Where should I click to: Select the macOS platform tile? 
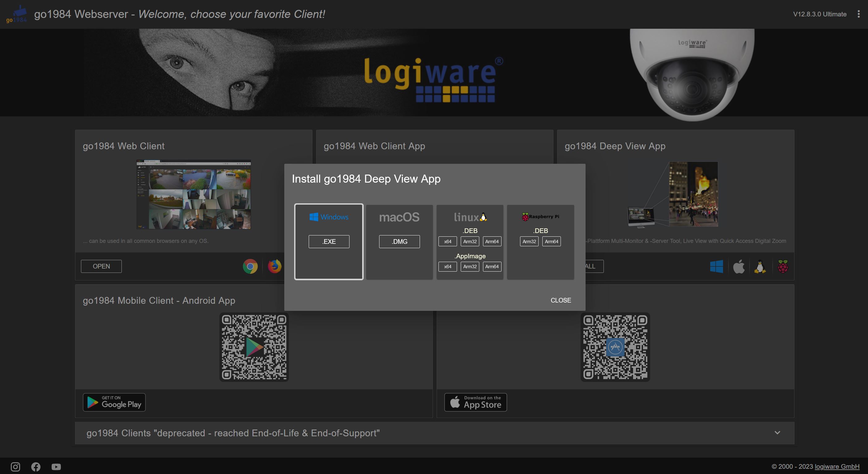(399, 242)
